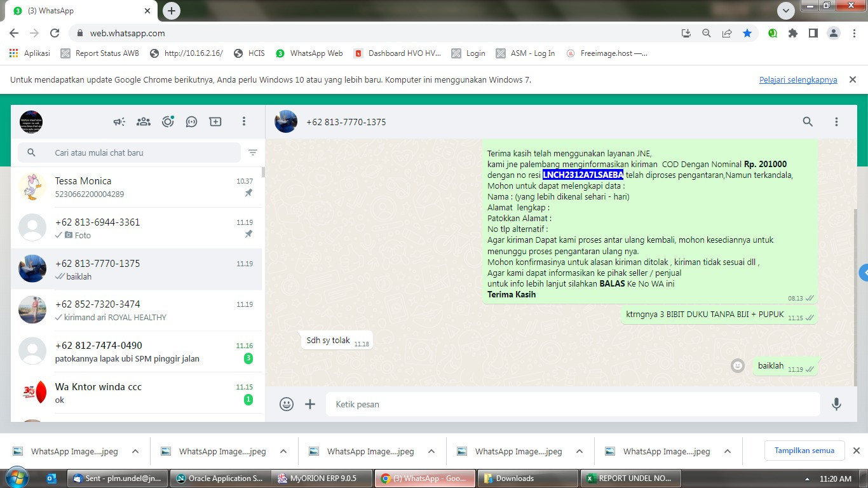Open the WhatsApp Communities icon

144,121
